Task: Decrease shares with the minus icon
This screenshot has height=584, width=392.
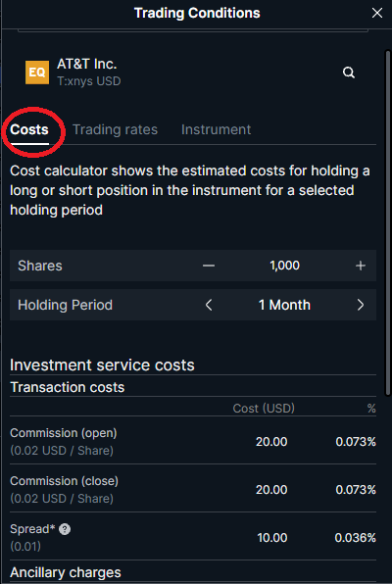Action: 209,266
